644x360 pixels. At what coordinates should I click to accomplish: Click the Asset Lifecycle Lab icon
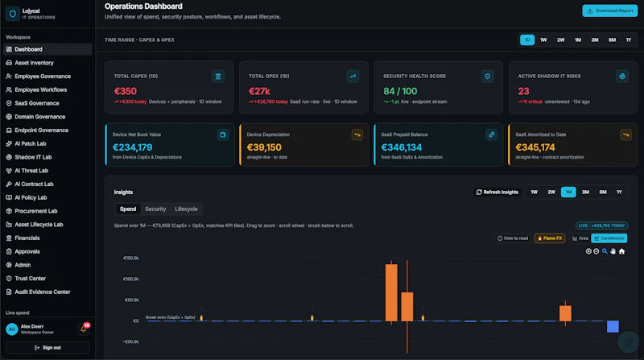pyautogui.click(x=9, y=225)
